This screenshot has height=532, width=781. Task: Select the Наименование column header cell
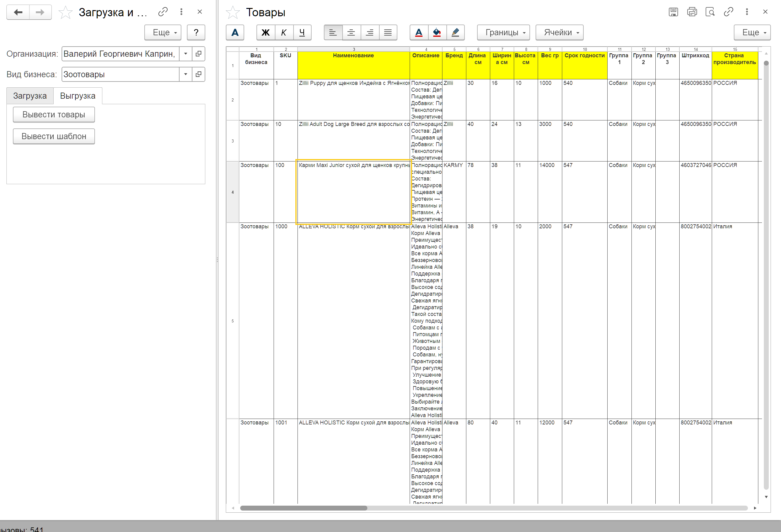(354, 65)
